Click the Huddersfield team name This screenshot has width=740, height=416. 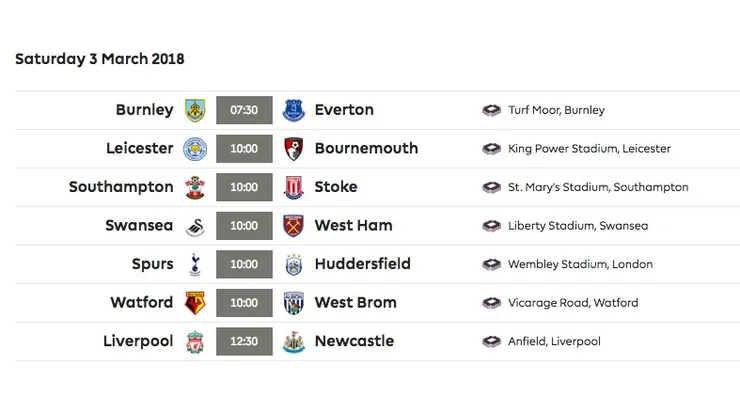(362, 264)
